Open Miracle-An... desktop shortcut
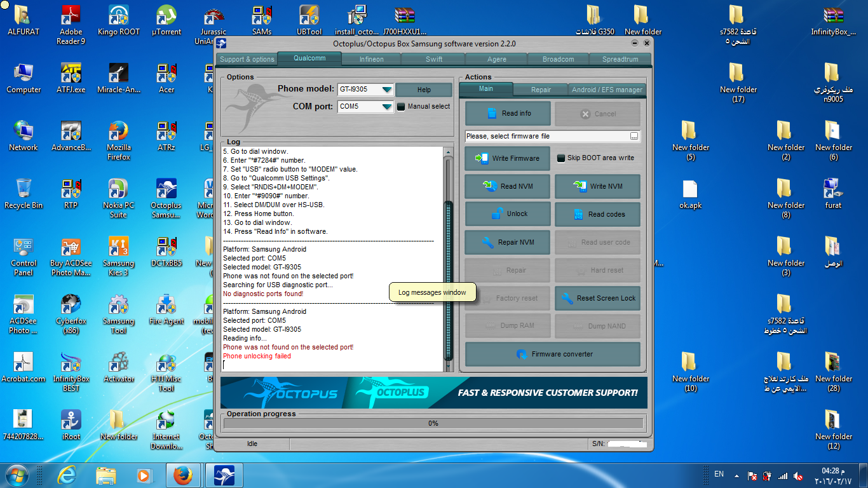The image size is (868, 488). (x=118, y=79)
